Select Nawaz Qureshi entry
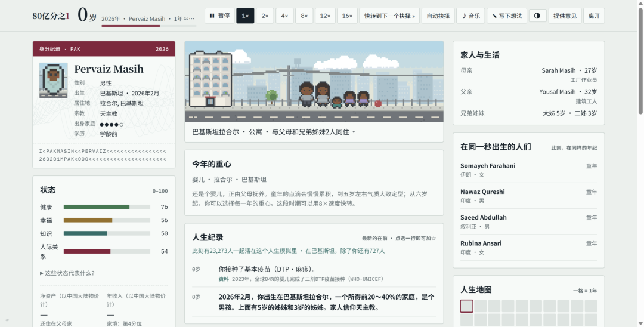The image size is (644, 327). (528, 196)
